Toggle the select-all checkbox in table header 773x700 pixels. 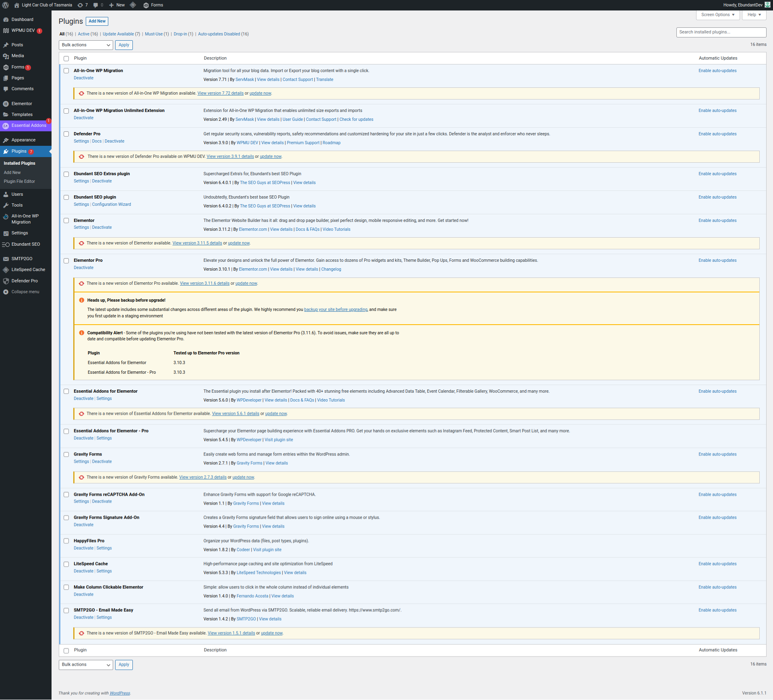coord(66,59)
